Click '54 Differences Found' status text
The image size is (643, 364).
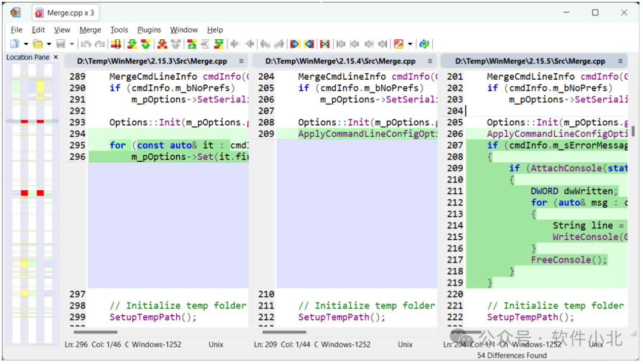[x=512, y=356]
